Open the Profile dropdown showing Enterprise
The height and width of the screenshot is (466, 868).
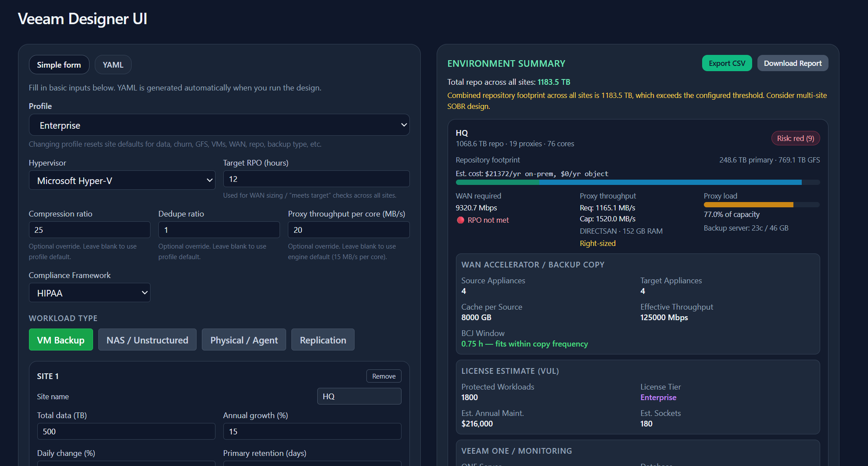(219, 125)
